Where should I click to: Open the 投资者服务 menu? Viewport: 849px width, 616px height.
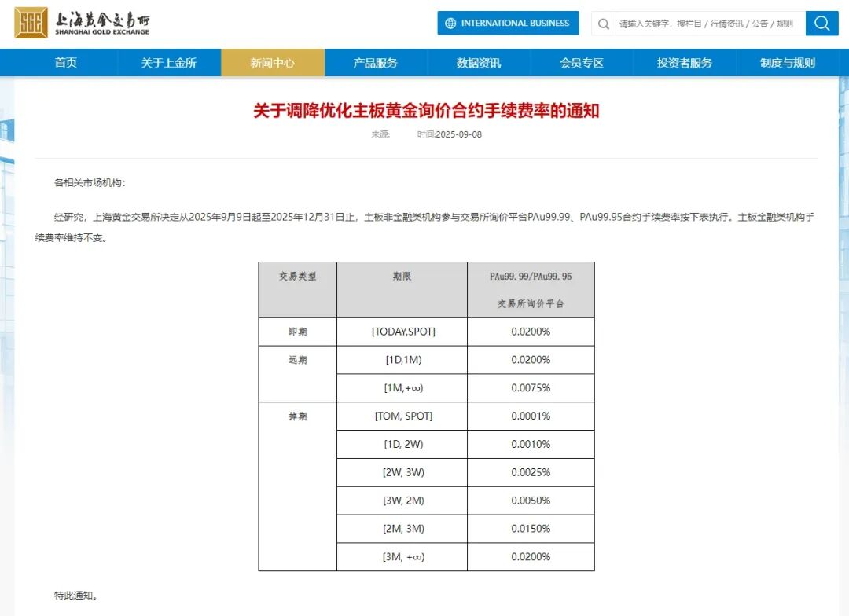click(x=685, y=63)
